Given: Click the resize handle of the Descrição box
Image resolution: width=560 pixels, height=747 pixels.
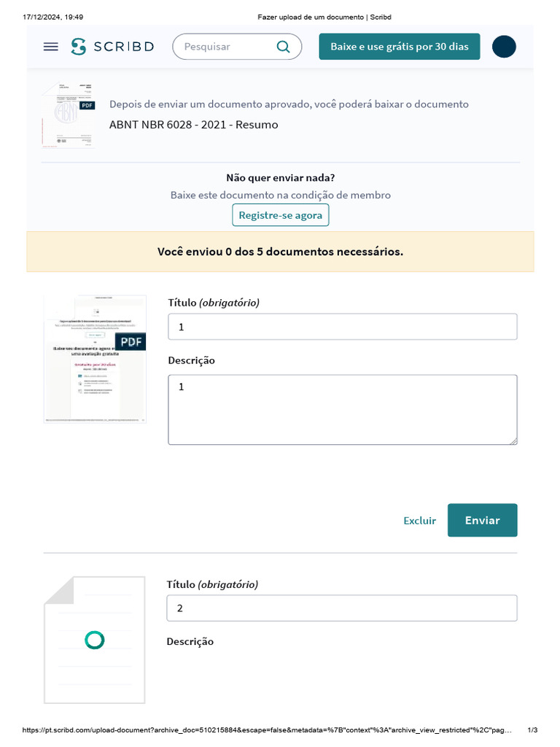Looking at the screenshot, I should (x=513, y=441).
